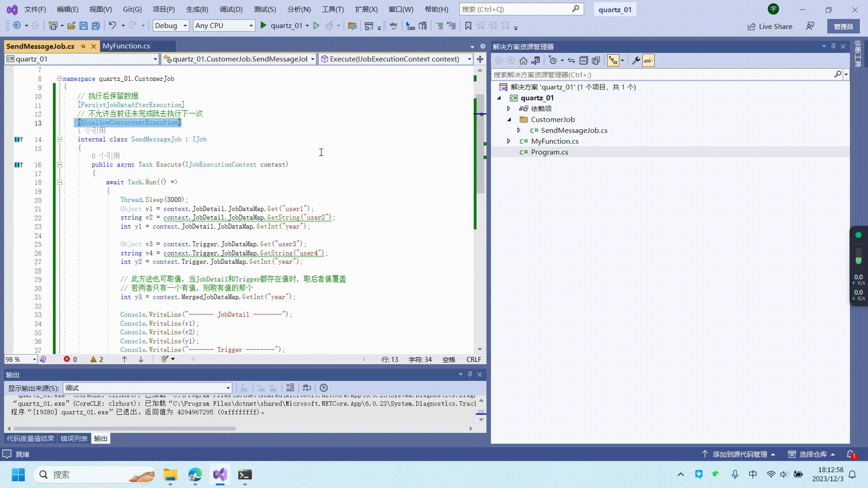
Task: Save the current file with disk icon
Action: pyautogui.click(x=83, y=26)
